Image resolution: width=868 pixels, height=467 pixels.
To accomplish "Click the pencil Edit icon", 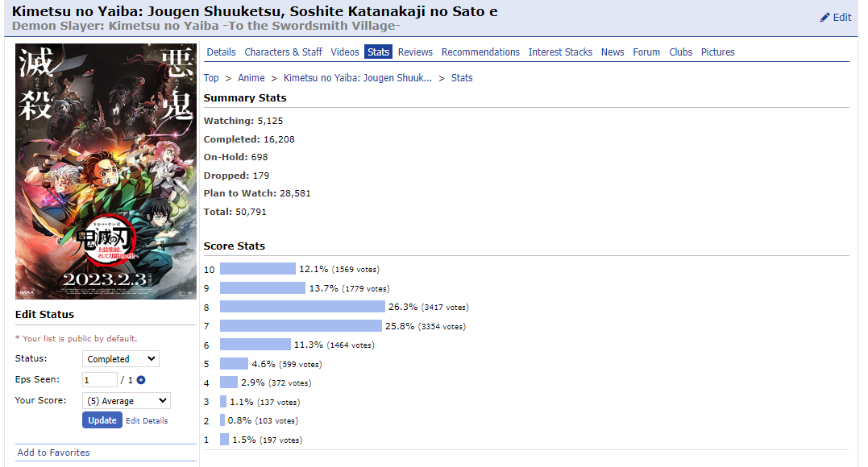I will pos(824,18).
